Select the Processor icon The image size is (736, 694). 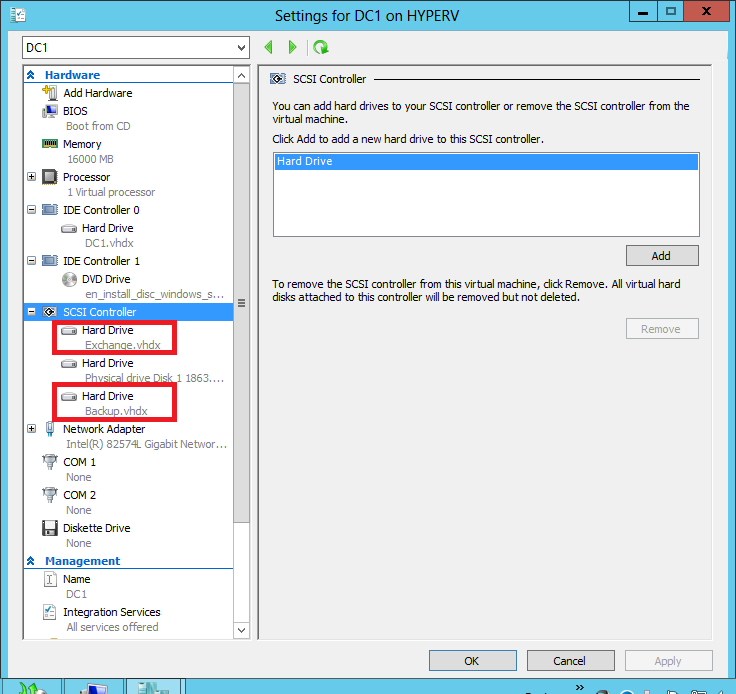[50, 177]
